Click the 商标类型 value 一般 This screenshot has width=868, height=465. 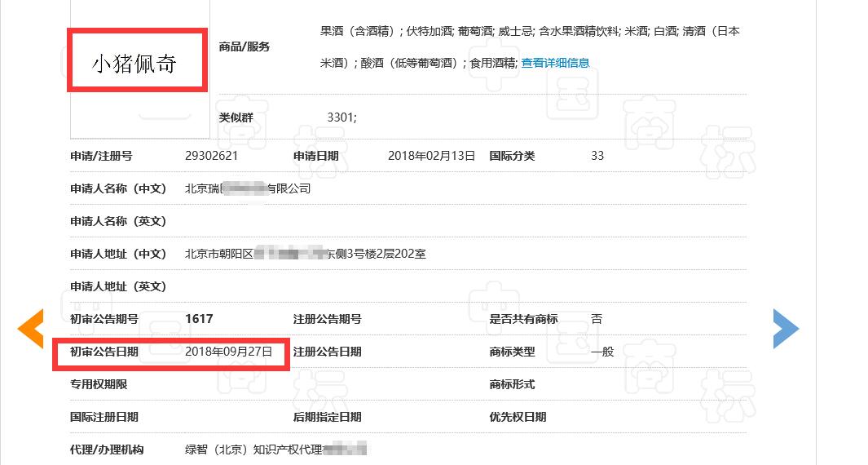pos(602,352)
